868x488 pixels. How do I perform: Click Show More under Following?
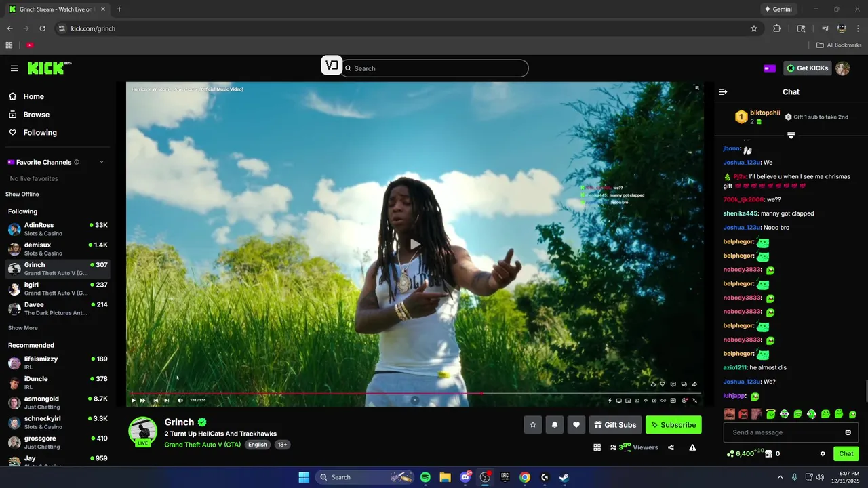pyautogui.click(x=23, y=328)
